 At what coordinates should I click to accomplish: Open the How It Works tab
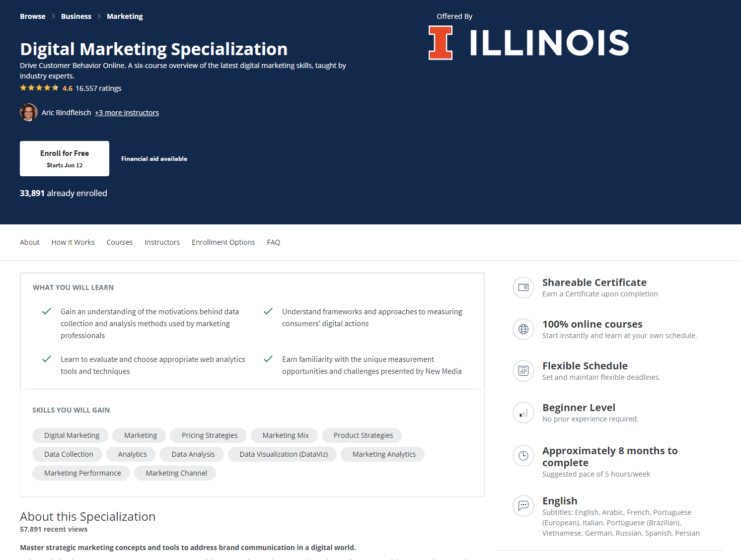point(73,242)
